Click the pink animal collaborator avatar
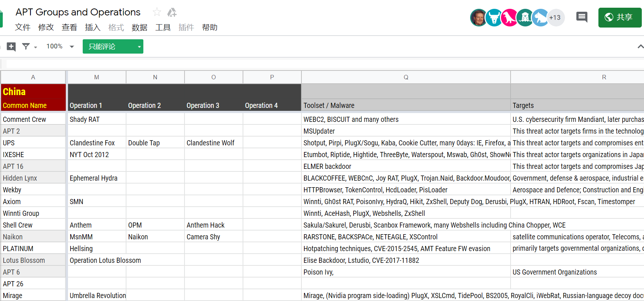The image size is (644, 301). pos(509,18)
